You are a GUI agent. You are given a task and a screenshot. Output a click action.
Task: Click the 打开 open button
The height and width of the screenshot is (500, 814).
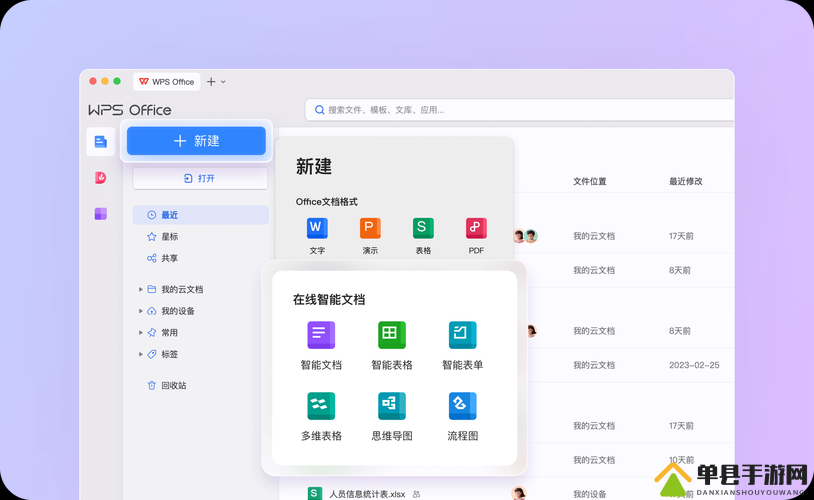(x=200, y=178)
